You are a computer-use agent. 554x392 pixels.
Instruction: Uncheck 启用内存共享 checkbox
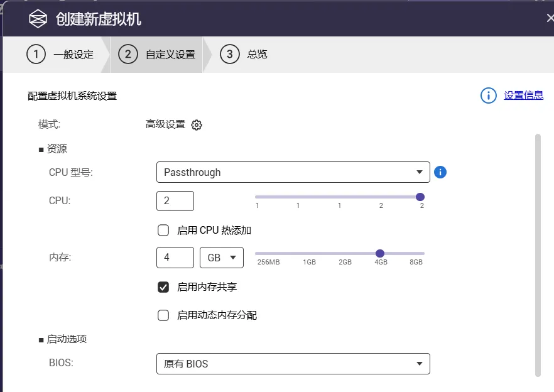tap(163, 287)
